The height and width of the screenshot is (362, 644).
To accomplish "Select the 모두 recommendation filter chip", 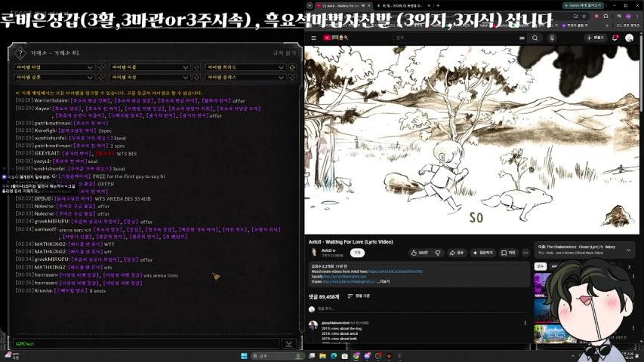I will pyautogui.click(x=540, y=266).
